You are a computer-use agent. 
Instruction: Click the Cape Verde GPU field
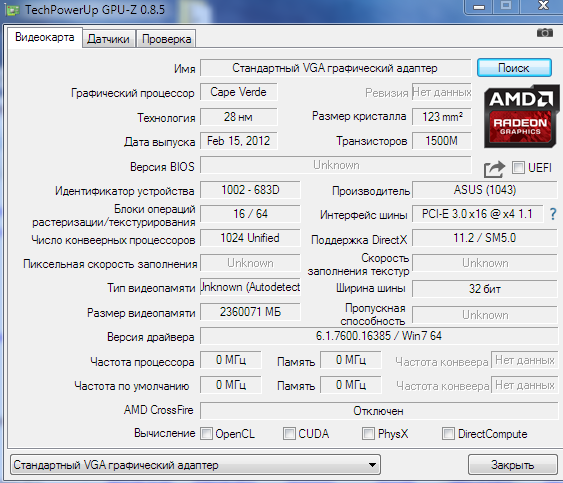tap(238, 92)
